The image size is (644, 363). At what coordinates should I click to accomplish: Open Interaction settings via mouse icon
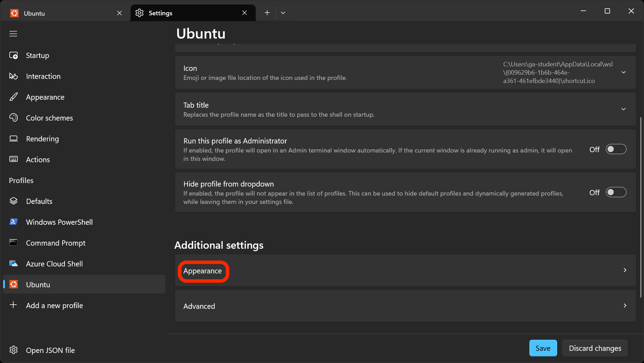(x=13, y=76)
